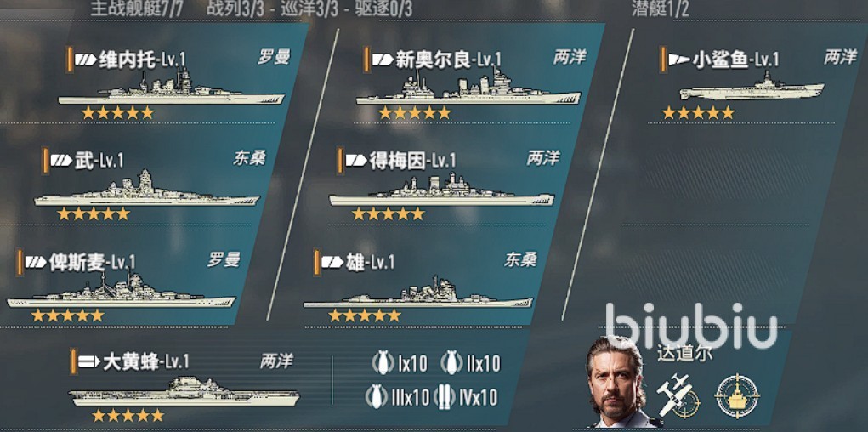This screenshot has width=868, height=432.
Task: Select the type IV torpedo x10 icon
Action: pyautogui.click(x=445, y=398)
